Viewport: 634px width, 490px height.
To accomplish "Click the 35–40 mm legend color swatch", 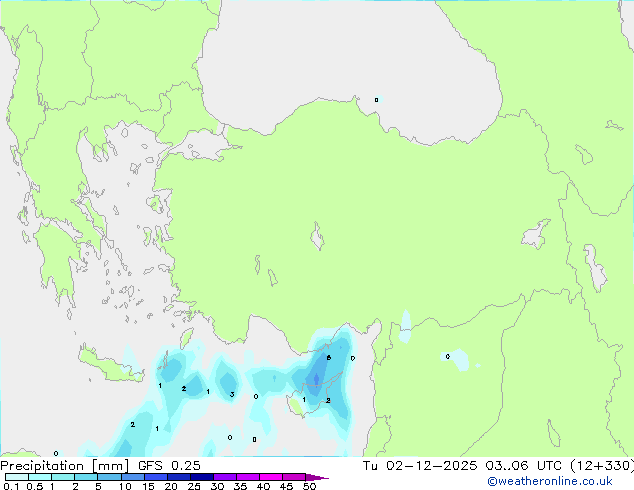I will [x=248, y=477].
